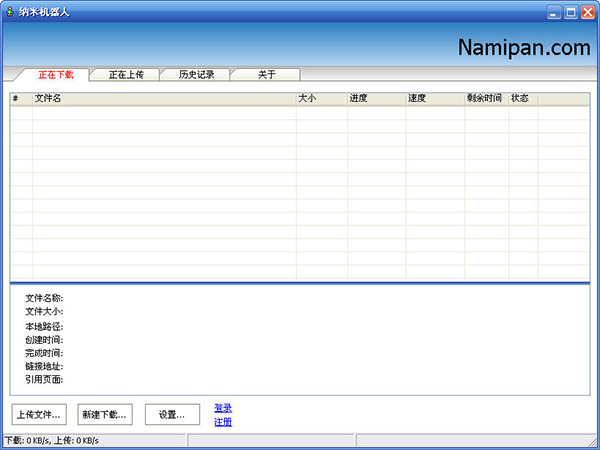The image size is (600, 450).
Task: Click the Nami Robot title bar icon
Action: (x=10, y=12)
